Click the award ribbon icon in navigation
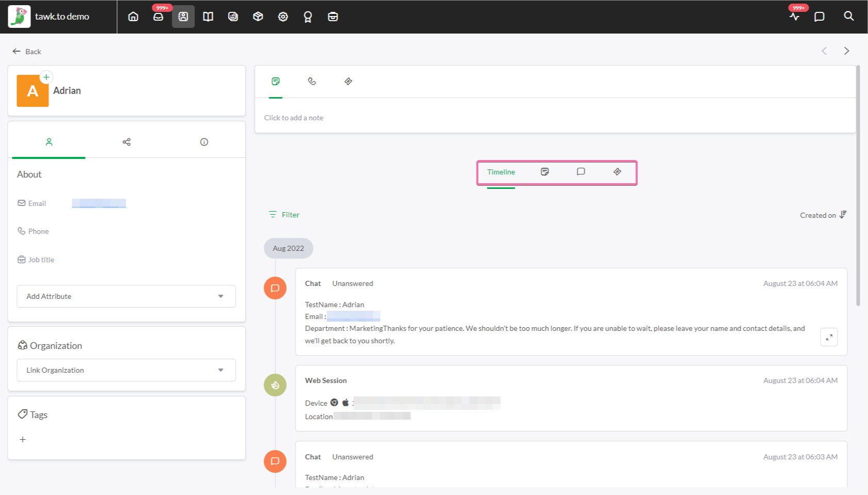 point(308,17)
